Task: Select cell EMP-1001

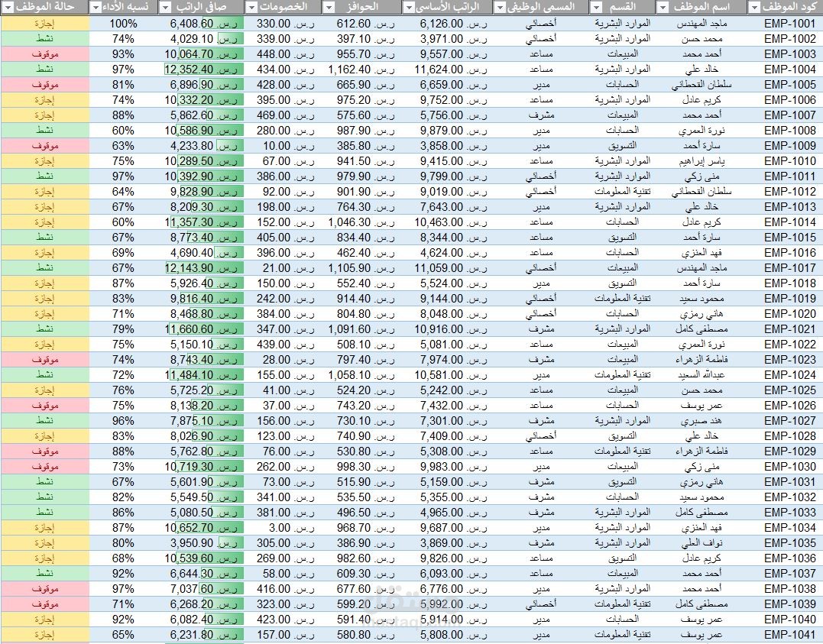Action: tap(785, 24)
